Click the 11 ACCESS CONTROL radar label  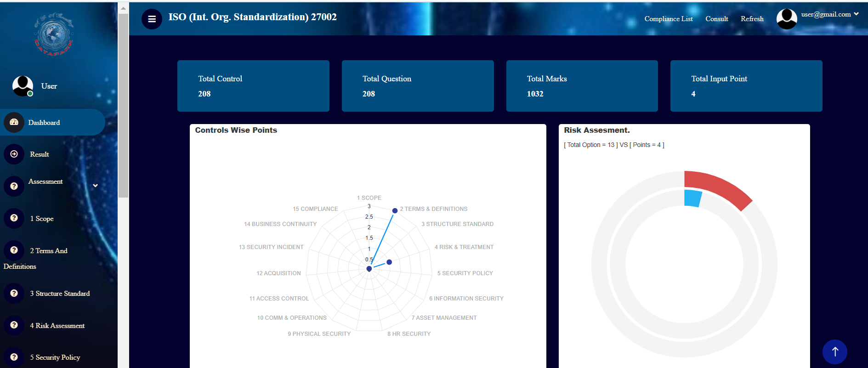[x=279, y=299]
